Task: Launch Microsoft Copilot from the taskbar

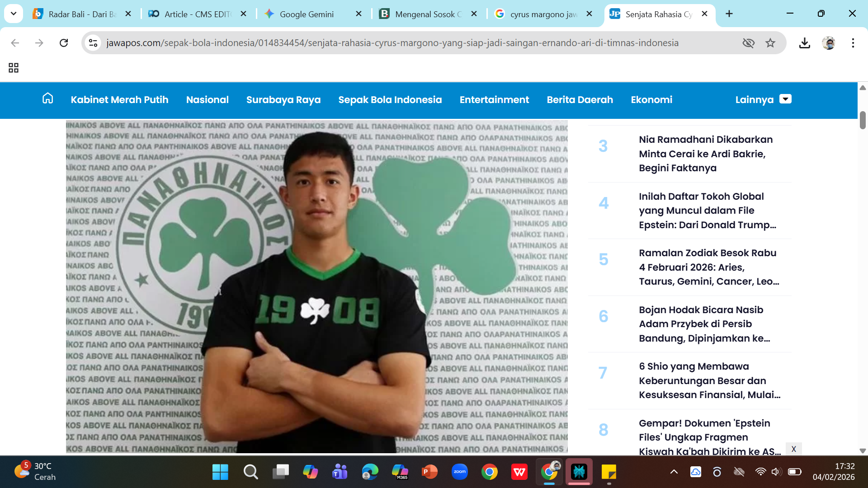Action: tap(310, 472)
